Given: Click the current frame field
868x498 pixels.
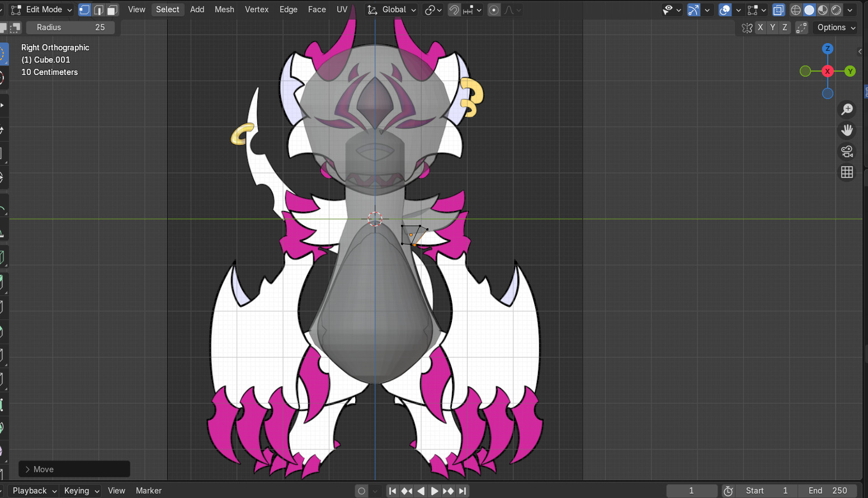Looking at the screenshot, I should click(692, 491).
